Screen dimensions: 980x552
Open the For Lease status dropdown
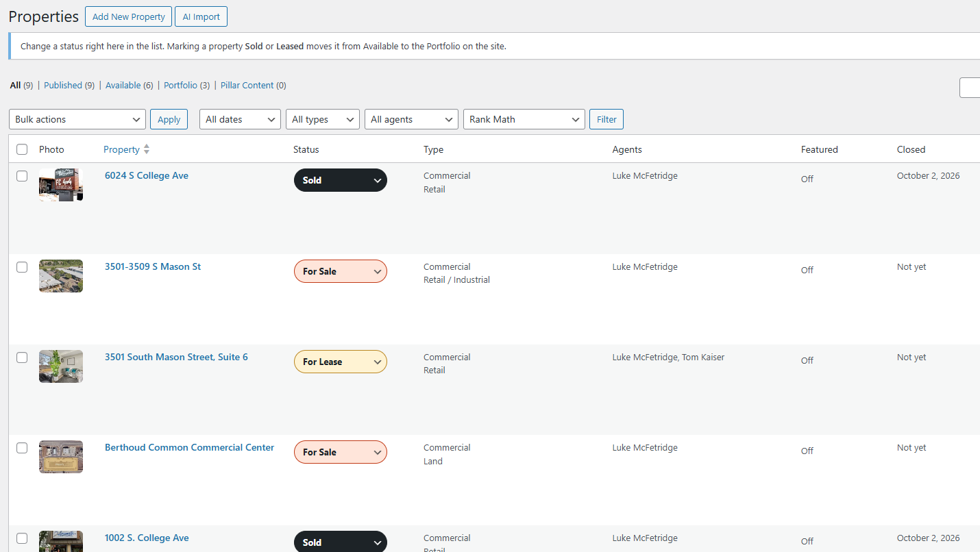pos(341,362)
